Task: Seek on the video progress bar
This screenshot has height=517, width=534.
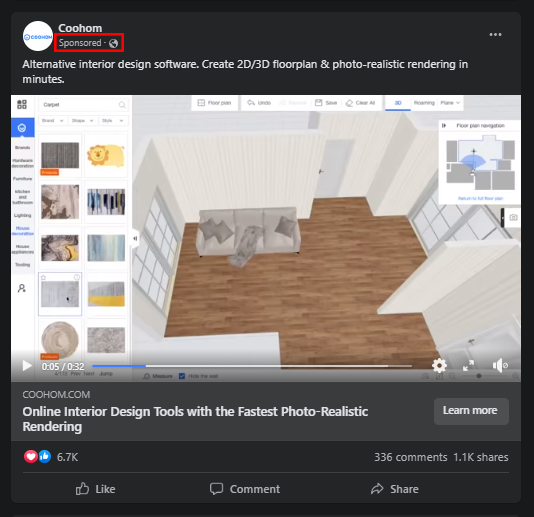Action: (x=252, y=366)
